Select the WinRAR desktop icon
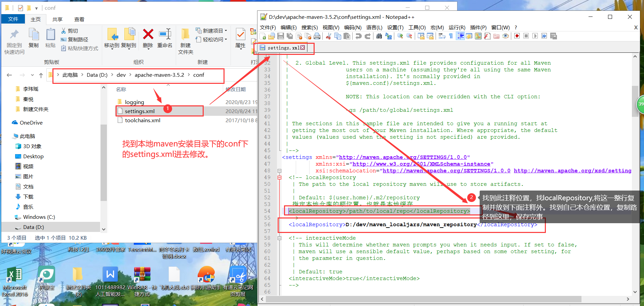This screenshot has height=306, width=644. point(142,282)
